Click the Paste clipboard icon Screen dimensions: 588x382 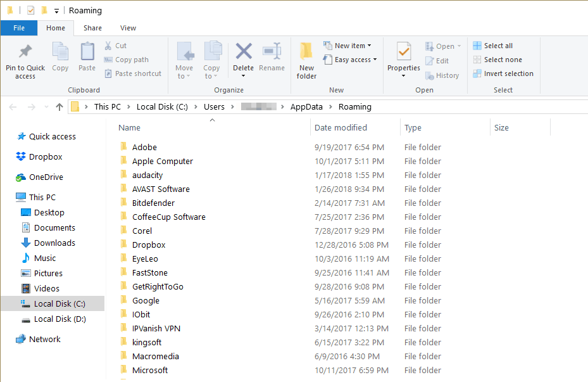click(87, 51)
